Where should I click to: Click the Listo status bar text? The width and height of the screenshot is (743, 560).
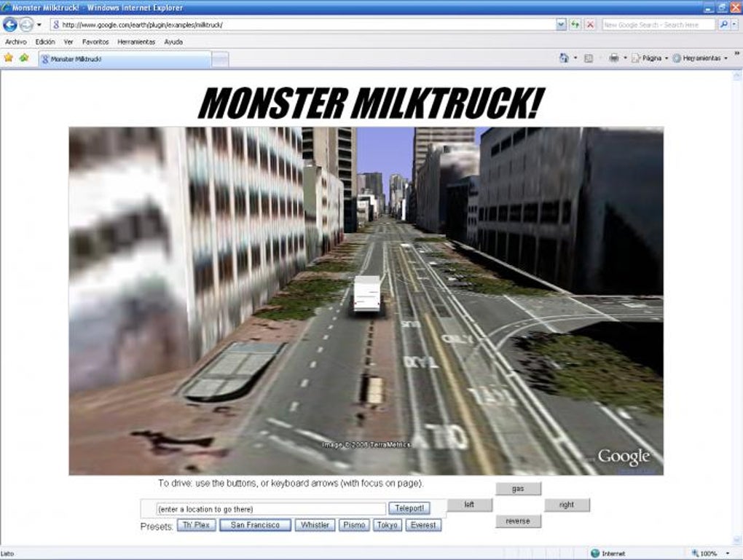point(7,553)
